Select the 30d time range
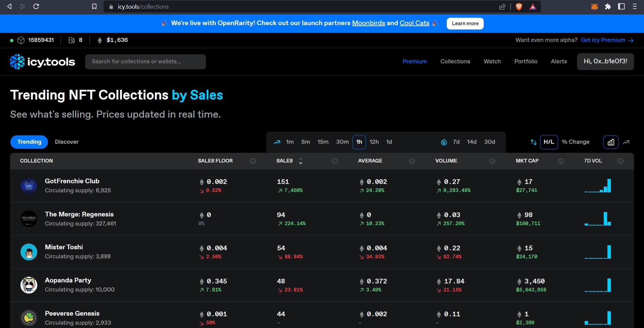 489,142
